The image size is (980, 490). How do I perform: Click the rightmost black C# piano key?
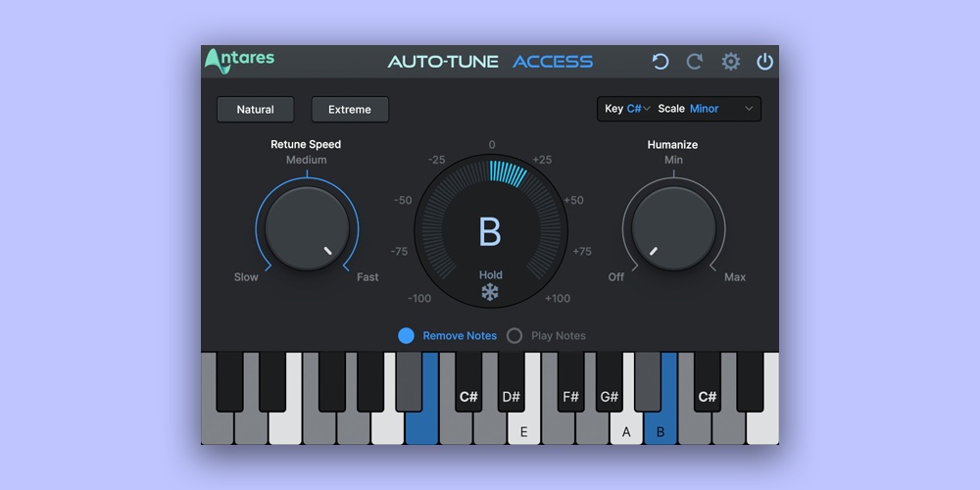point(708,381)
